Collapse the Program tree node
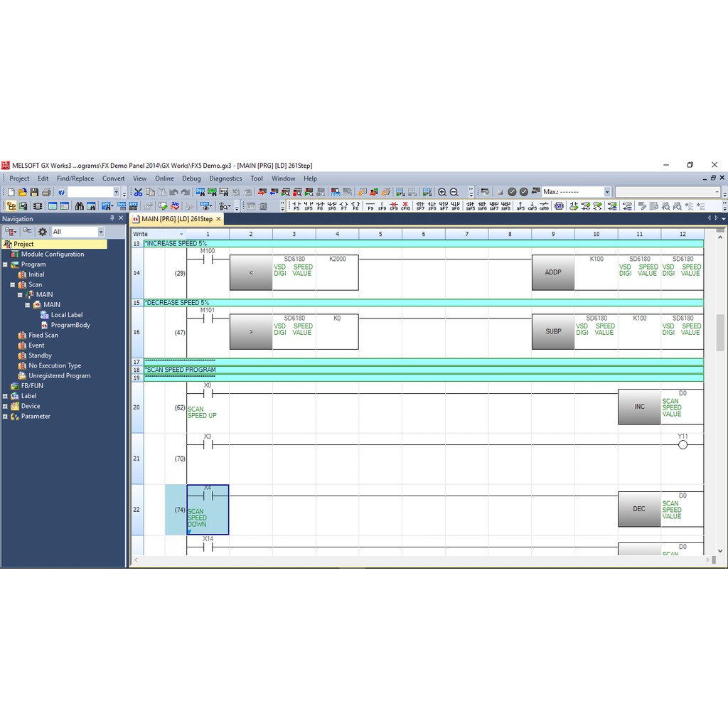The image size is (728, 728). (x=5, y=264)
